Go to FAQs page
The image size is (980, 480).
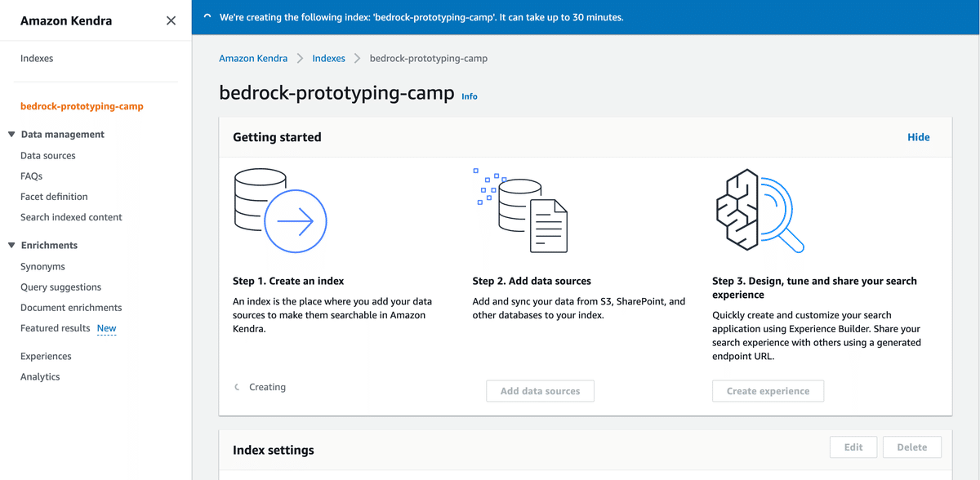click(32, 176)
